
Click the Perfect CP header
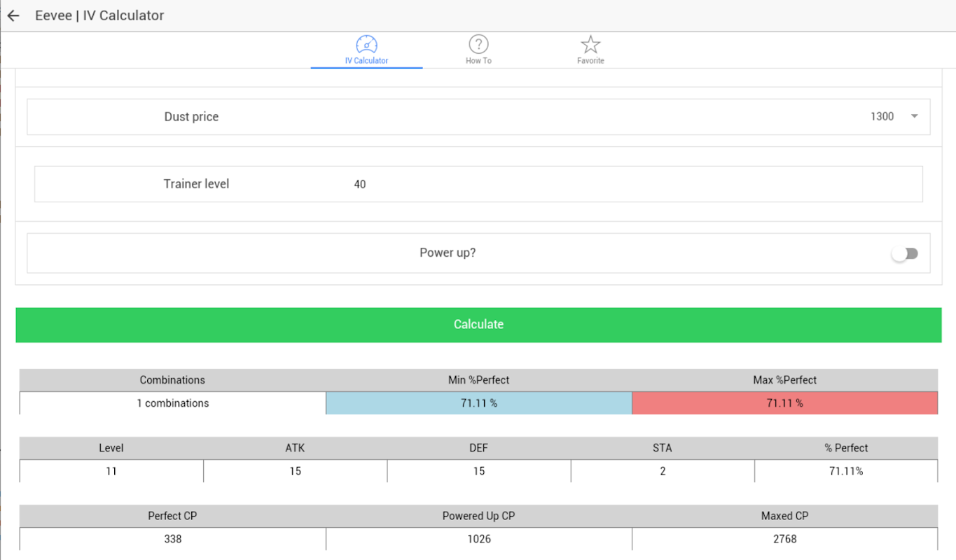[172, 516]
